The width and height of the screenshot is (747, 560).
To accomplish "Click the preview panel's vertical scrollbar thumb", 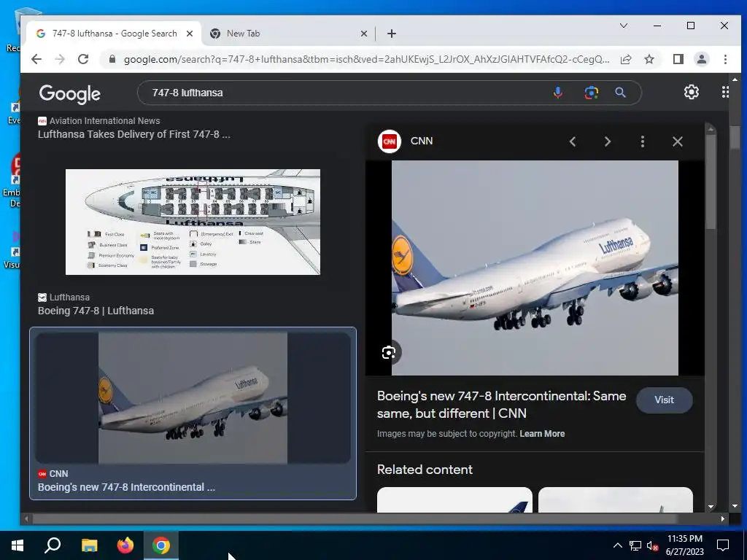I will (711, 182).
